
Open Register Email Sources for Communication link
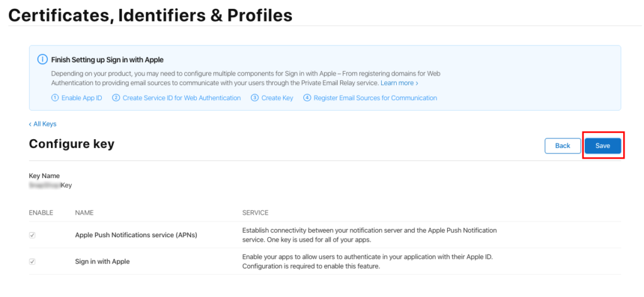pos(375,98)
